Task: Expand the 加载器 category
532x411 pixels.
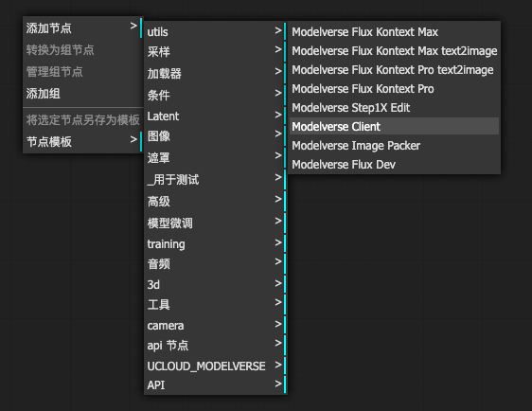Action: coord(216,73)
